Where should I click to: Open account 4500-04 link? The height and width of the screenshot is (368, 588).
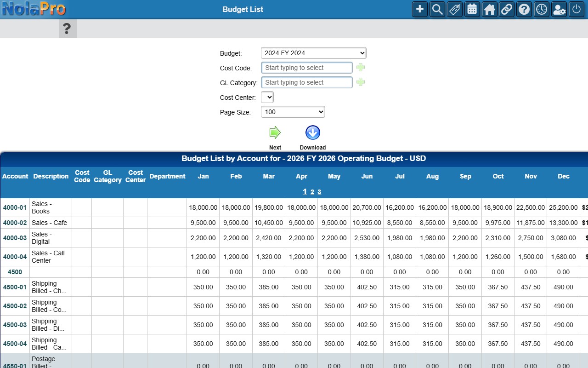coord(15,344)
